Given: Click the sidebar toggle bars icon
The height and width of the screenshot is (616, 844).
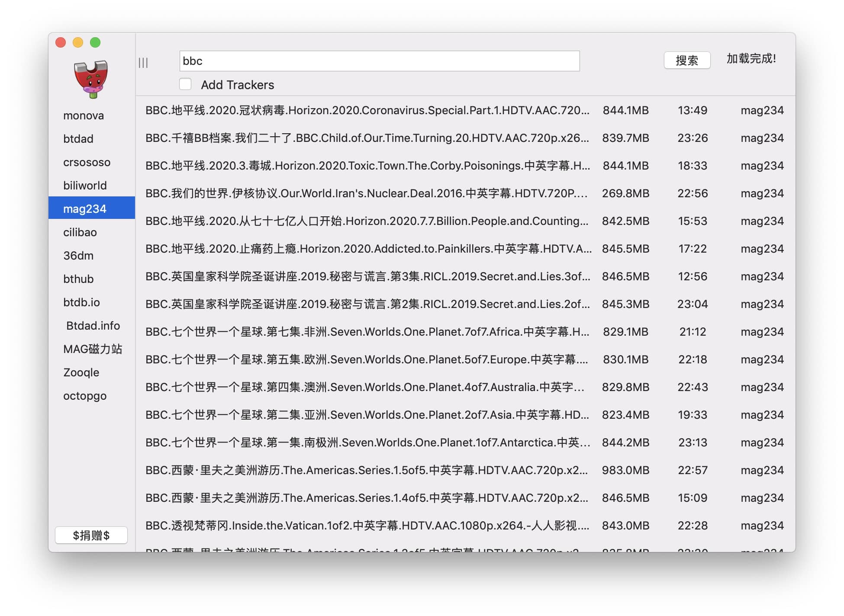Looking at the screenshot, I should point(143,63).
